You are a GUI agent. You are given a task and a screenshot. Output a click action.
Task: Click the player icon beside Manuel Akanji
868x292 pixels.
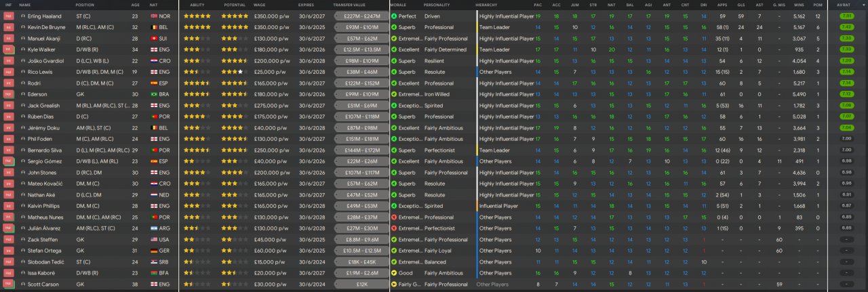pyautogui.click(x=22, y=38)
